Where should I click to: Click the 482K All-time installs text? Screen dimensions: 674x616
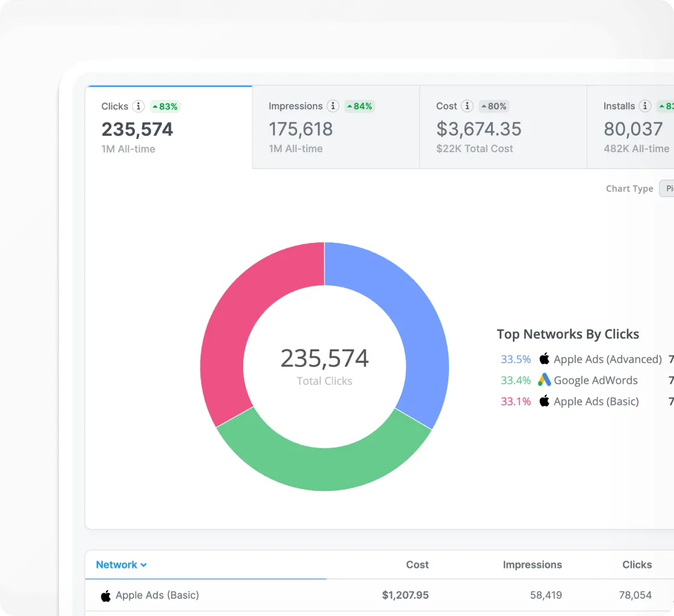click(636, 149)
